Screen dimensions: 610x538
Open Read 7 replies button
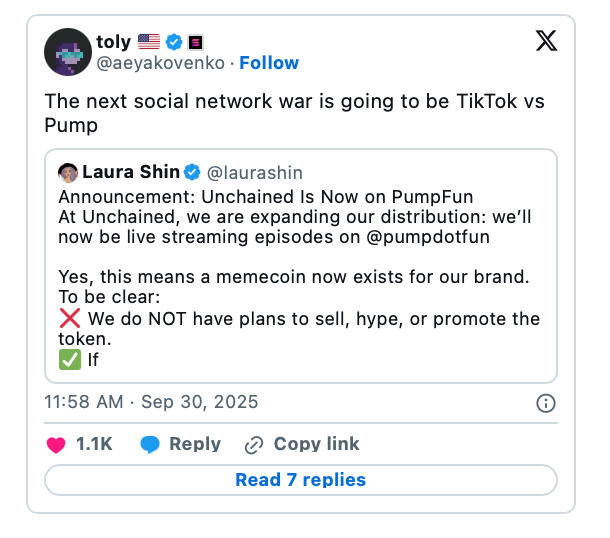300,480
